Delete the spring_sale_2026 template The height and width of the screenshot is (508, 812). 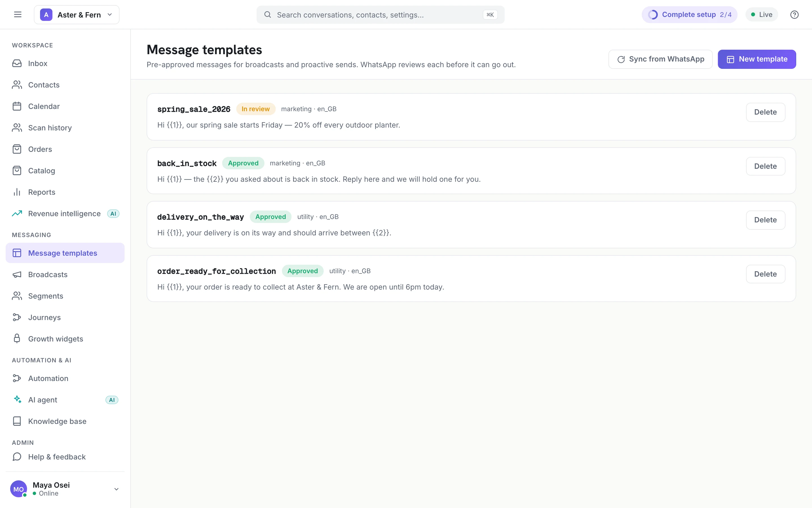[765, 112]
